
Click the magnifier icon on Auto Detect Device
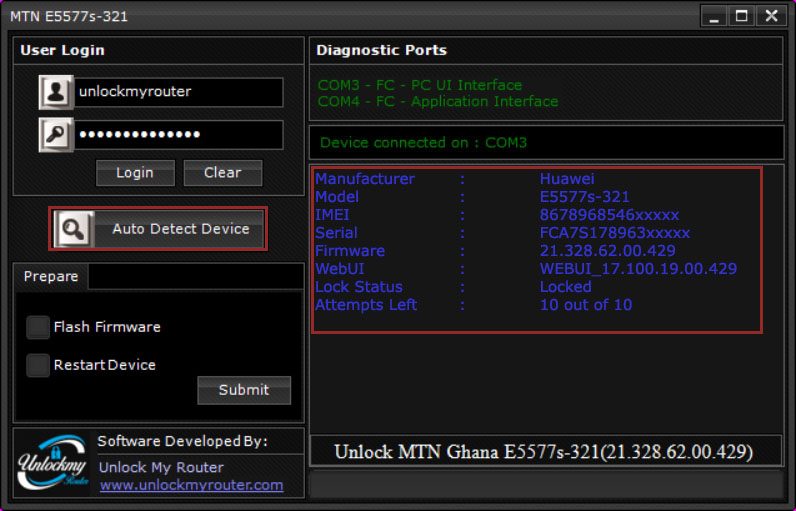[74, 229]
